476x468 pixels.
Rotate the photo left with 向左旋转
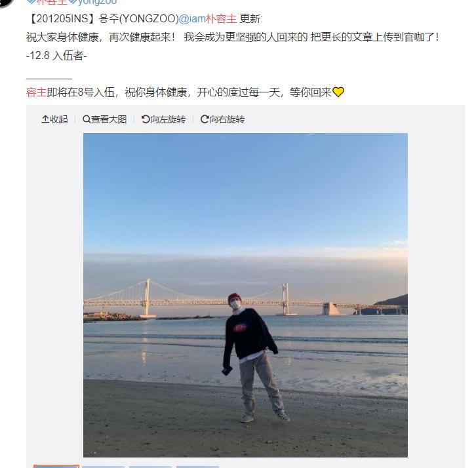point(146,119)
